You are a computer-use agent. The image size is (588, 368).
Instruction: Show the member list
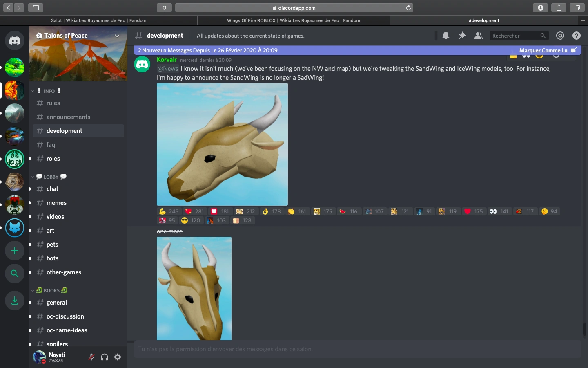click(x=478, y=36)
